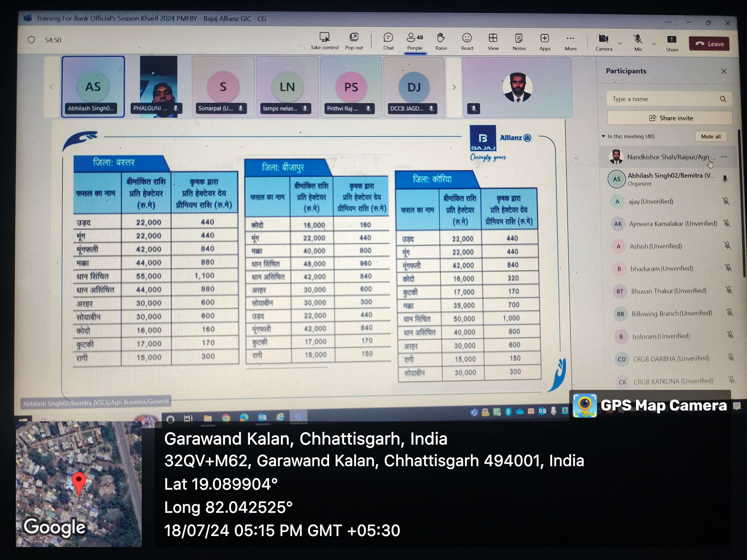This screenshot has height=560, width=747.
Task: Open the Apps icon
Action: [x=544, y=38]
